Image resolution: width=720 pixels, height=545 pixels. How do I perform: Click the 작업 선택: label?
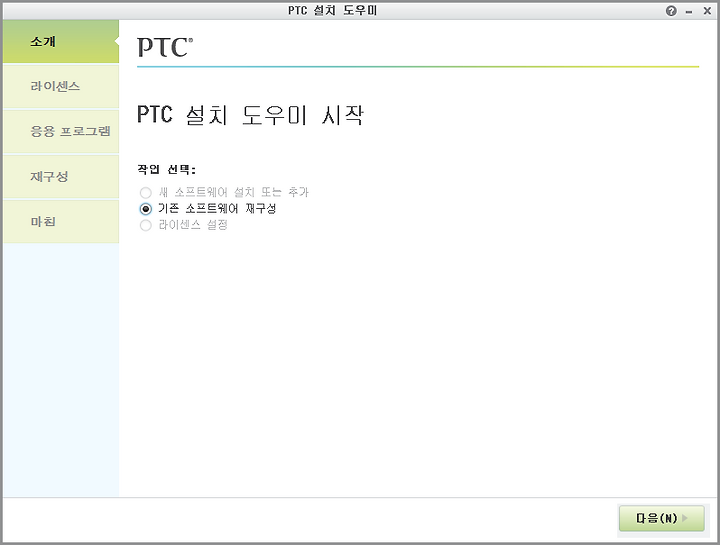click(x=166, y=169)
